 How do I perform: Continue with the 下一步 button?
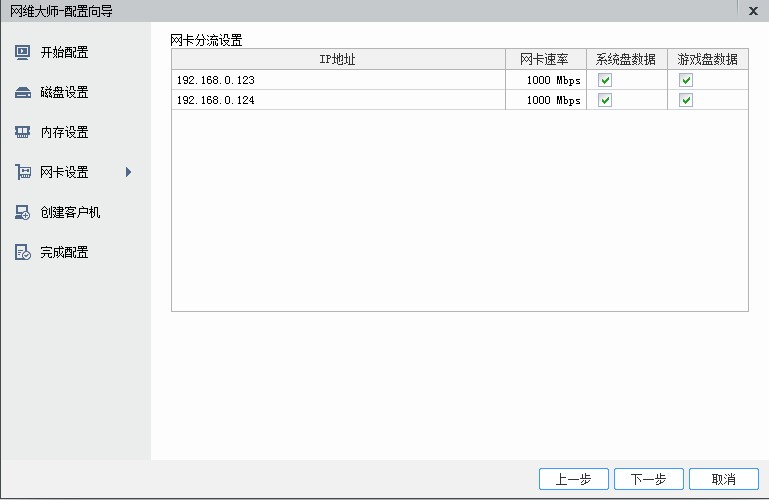point(648,479)
